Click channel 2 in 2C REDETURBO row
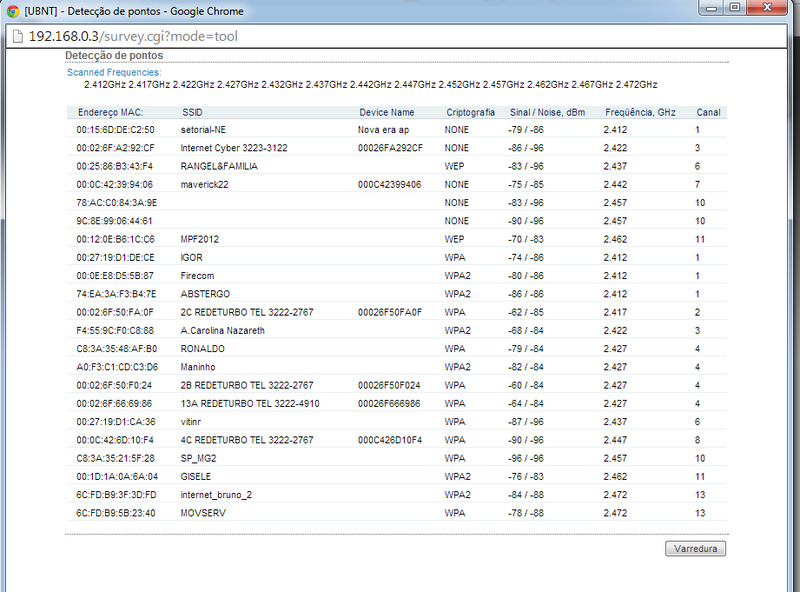The width and height of the screenshot is (800, 592). (x=697, y=312)
